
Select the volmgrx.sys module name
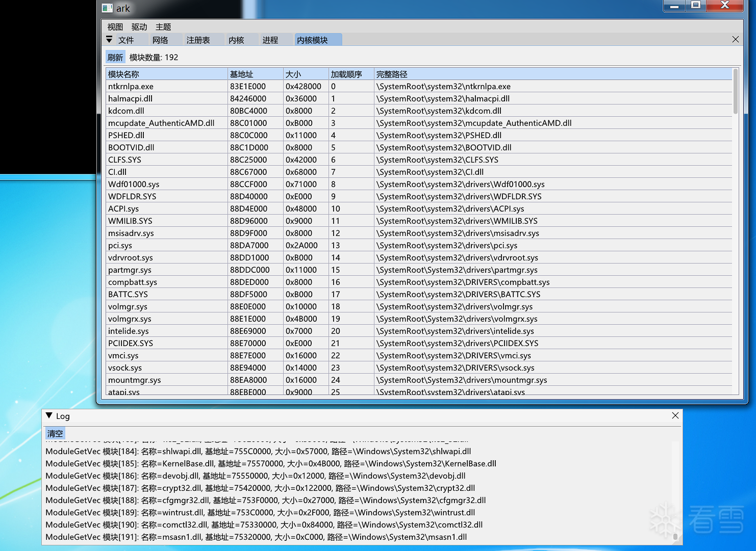(130, 319)
